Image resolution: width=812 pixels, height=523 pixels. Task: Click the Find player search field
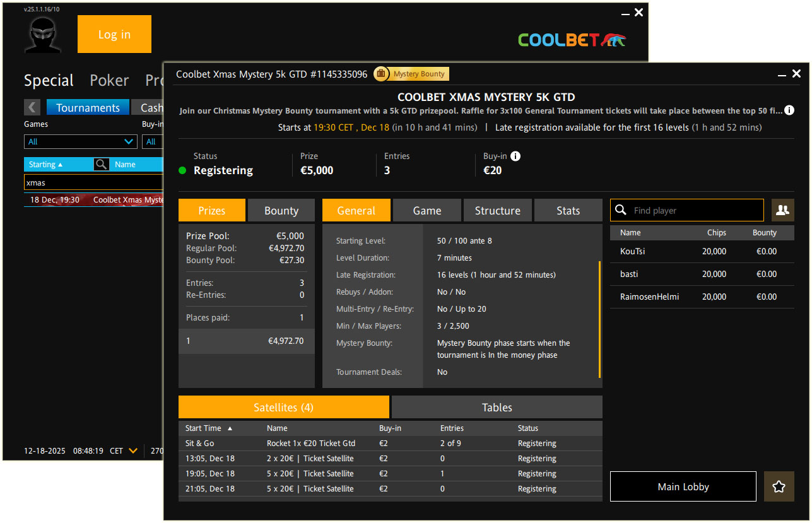pos(694,210)
